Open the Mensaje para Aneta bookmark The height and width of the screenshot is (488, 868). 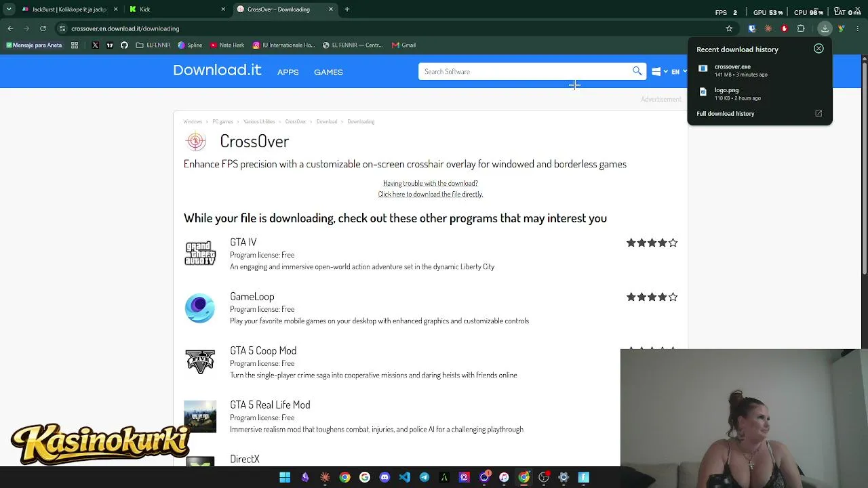34,45
